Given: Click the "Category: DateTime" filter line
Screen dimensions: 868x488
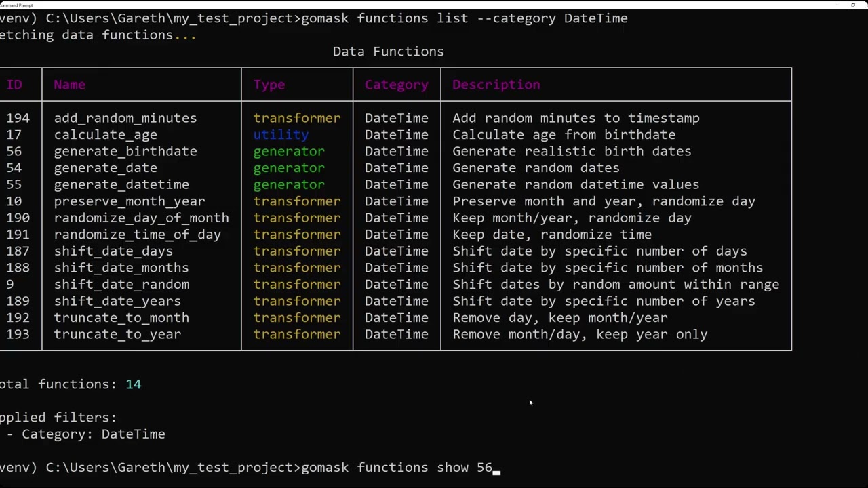Looking at the screenshot, I should pos(93,434).
